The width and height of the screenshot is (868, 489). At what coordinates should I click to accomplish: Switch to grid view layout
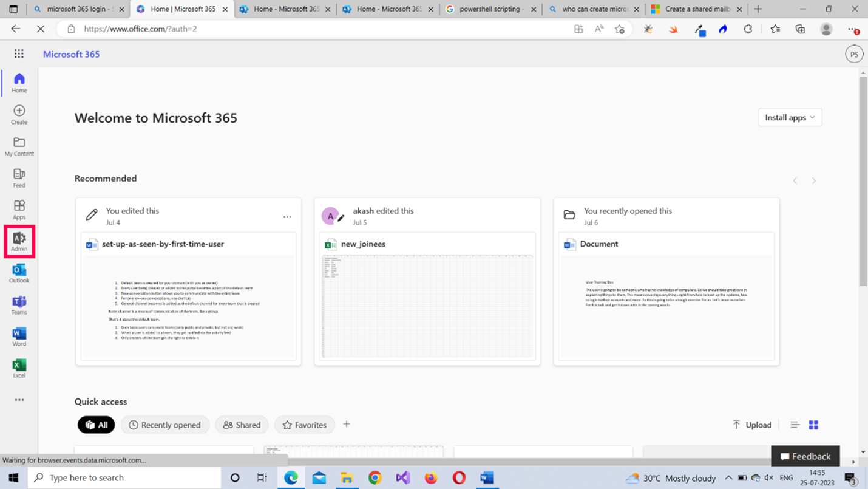[x=813, y=425]
